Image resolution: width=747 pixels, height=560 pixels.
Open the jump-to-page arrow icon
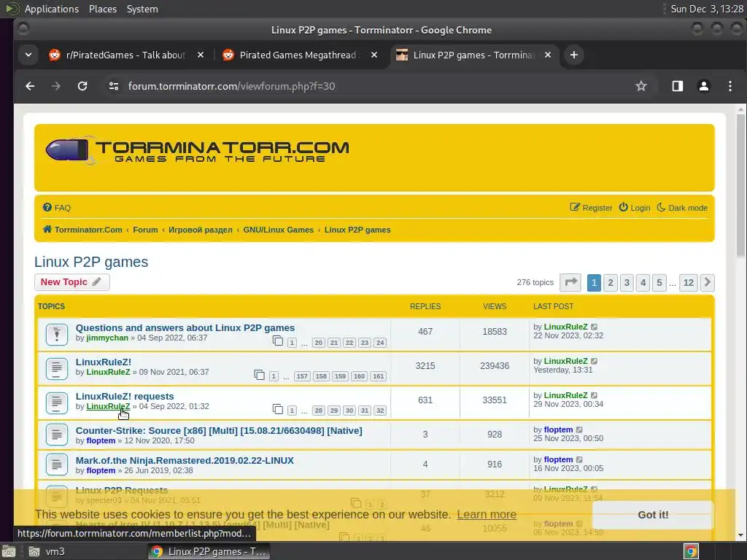pyautogui.click(x=570, y=282)
